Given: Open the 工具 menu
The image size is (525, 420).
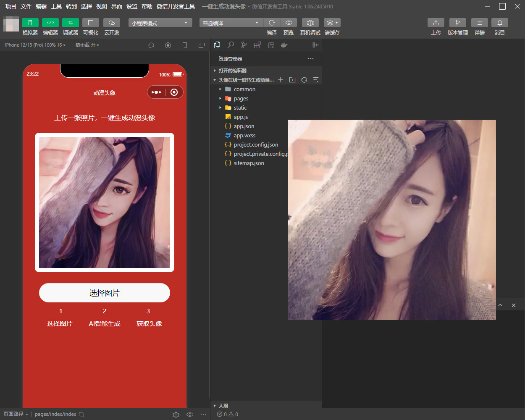Looking at the screenshot, I should [x=56, y=6].
